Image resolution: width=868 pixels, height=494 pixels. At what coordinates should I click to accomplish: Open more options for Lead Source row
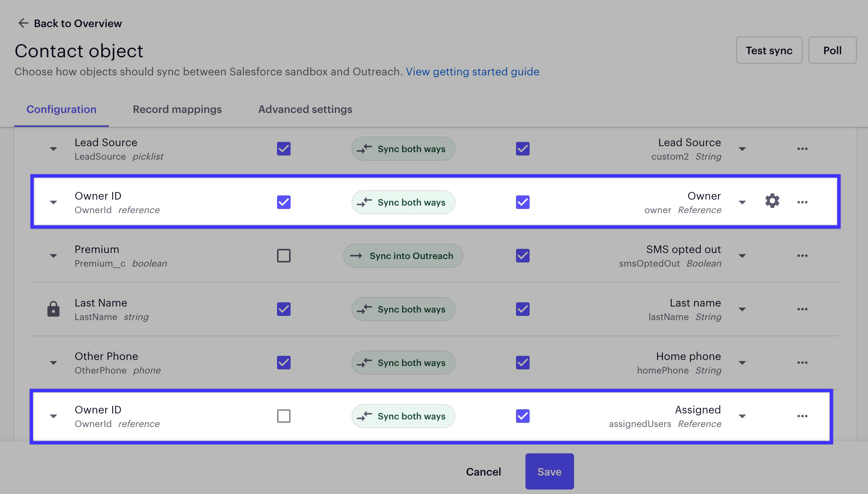[x=802, y=149]
